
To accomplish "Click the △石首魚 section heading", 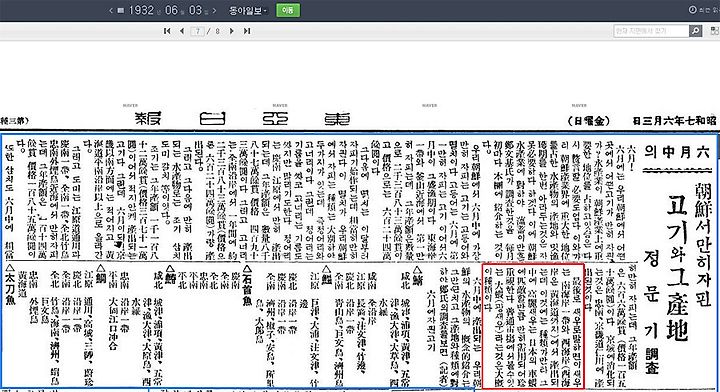I will pos(247,286).
